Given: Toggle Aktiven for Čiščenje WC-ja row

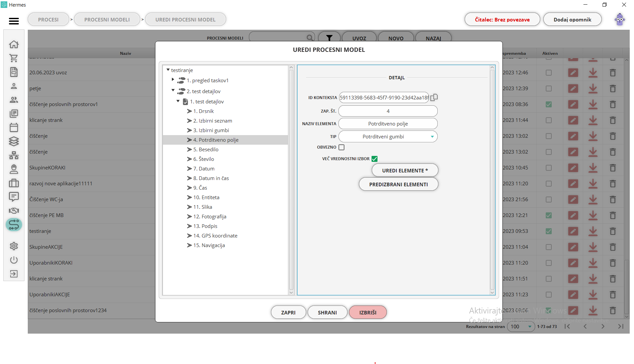Looking at the screenshot, I should [x=549, y=200].
